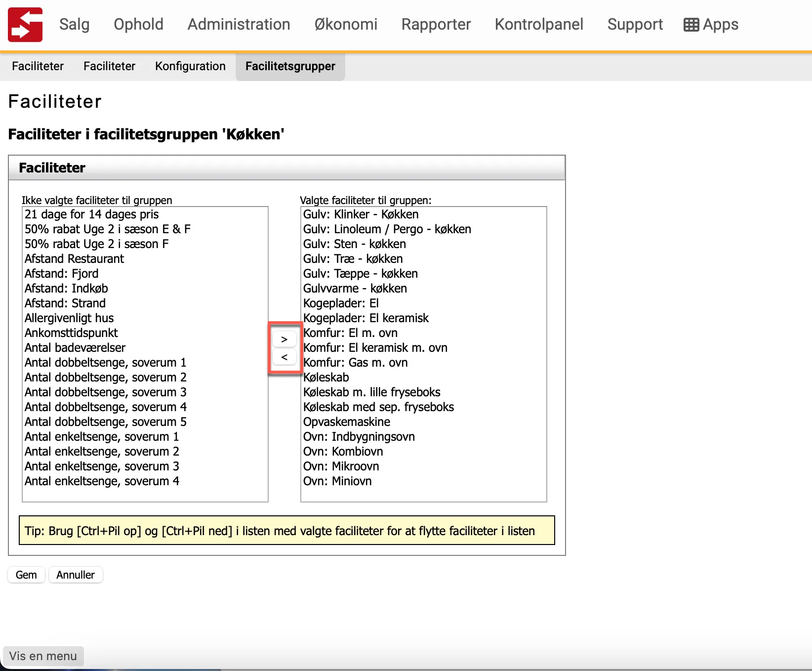Select 'Allergivenligt hus' in unselected facilities
Image resolution: width=812 pixels, height=671 pixels.
tap(69, 318)
